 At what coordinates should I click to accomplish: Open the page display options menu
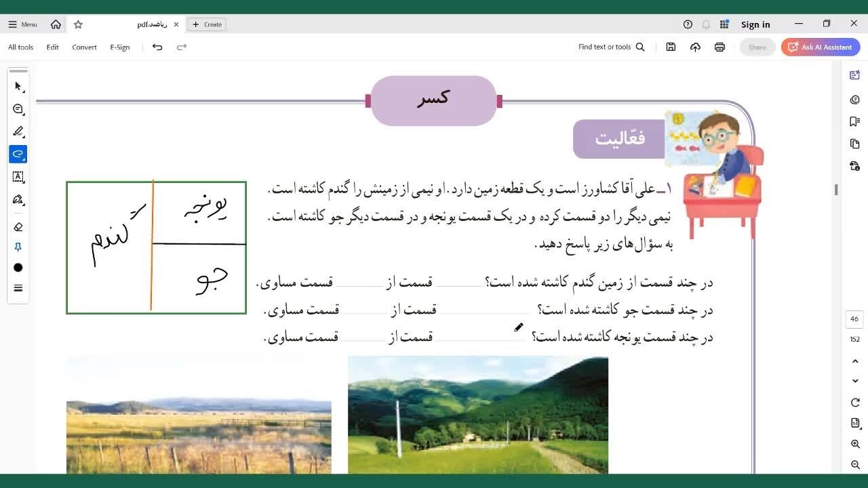[855, 423]
